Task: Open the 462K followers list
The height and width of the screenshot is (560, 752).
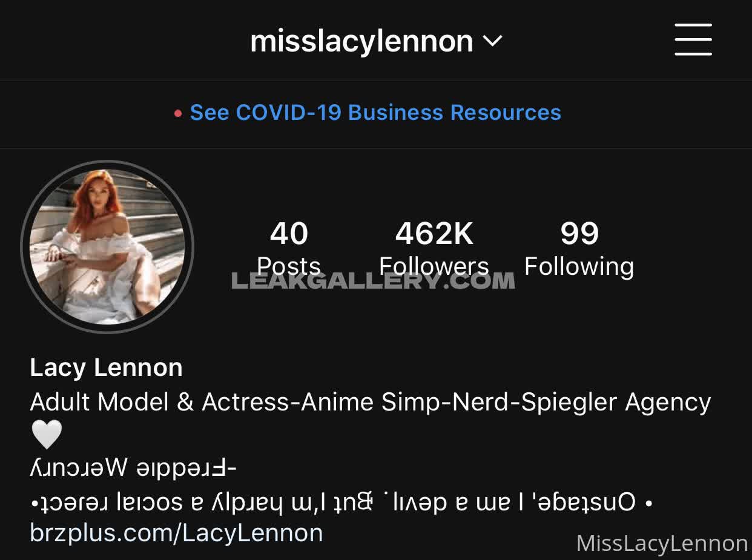Action: (x=434, y=234)
